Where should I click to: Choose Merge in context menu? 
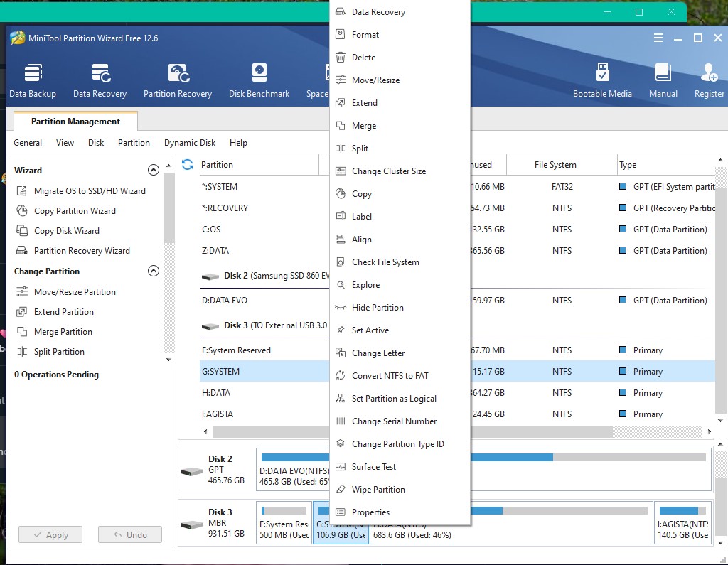[x=400, y=125]
